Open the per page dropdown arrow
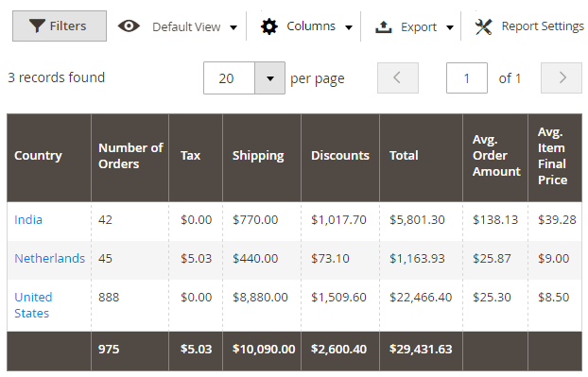 (269, 78)
